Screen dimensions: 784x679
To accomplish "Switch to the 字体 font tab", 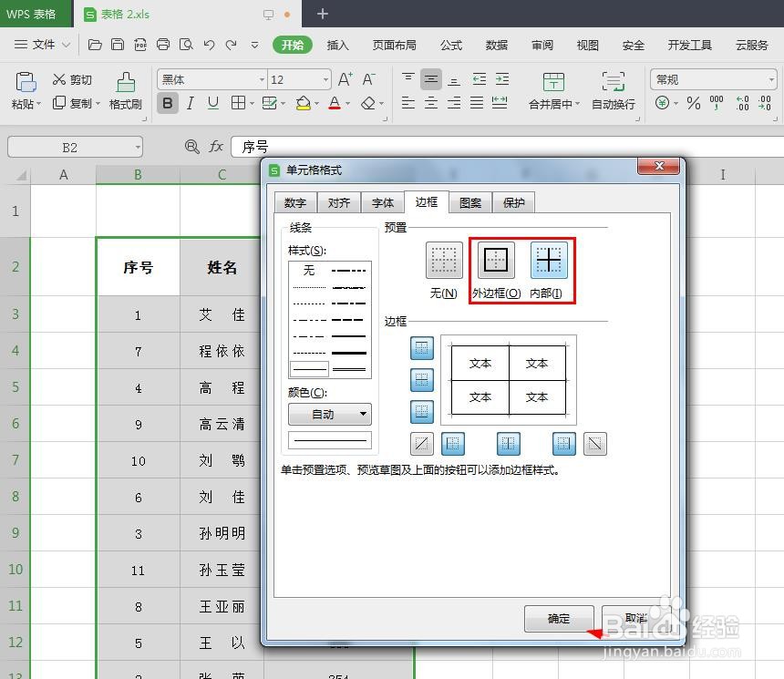I will [382, 202].
